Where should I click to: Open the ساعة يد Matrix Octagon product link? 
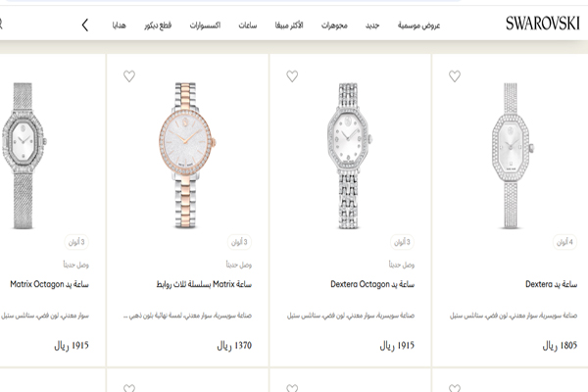50,284
